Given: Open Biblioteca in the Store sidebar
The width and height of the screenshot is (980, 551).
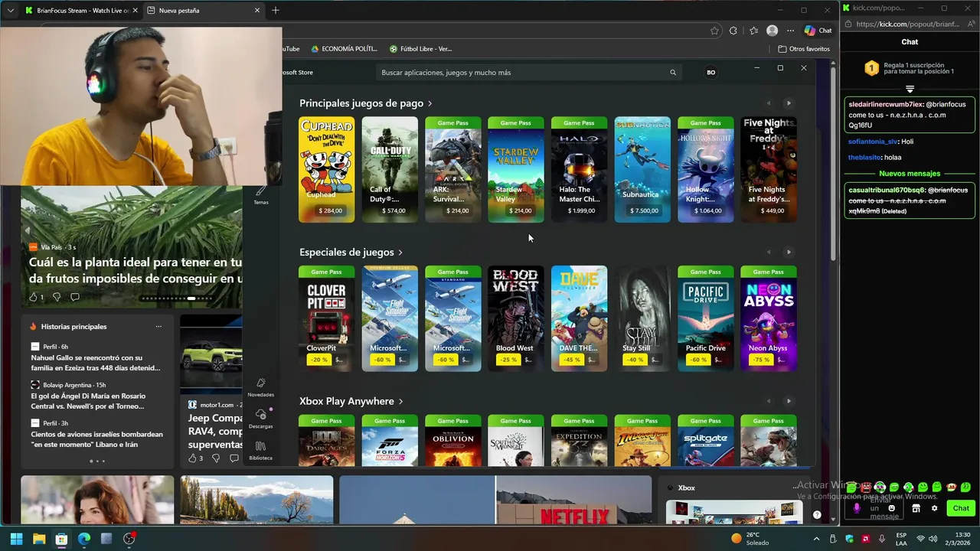Looking at the screenshot, I should coord(260,451).
